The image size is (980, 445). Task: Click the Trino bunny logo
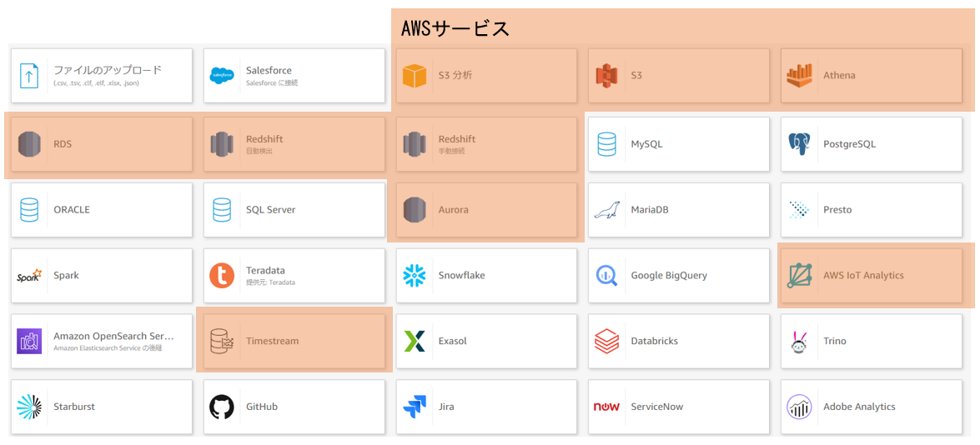799,341
